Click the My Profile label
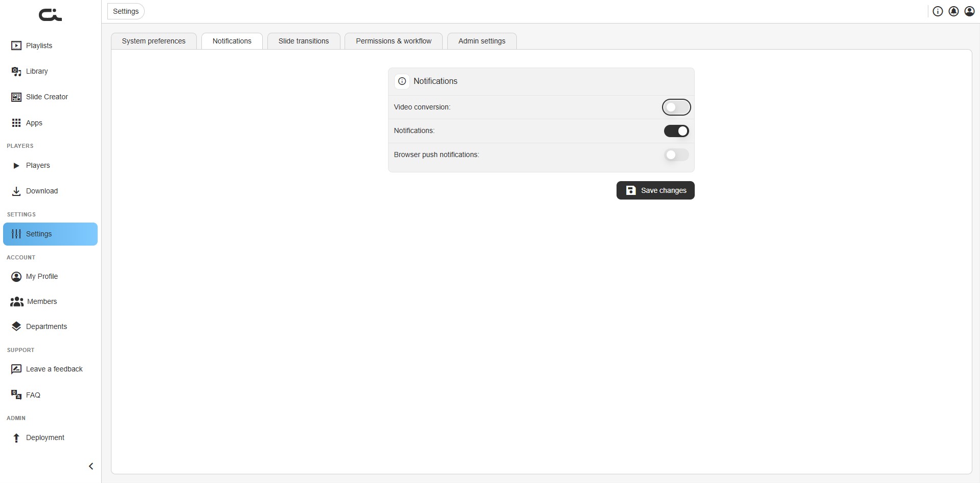980x483 pixels. coord(42,276)
